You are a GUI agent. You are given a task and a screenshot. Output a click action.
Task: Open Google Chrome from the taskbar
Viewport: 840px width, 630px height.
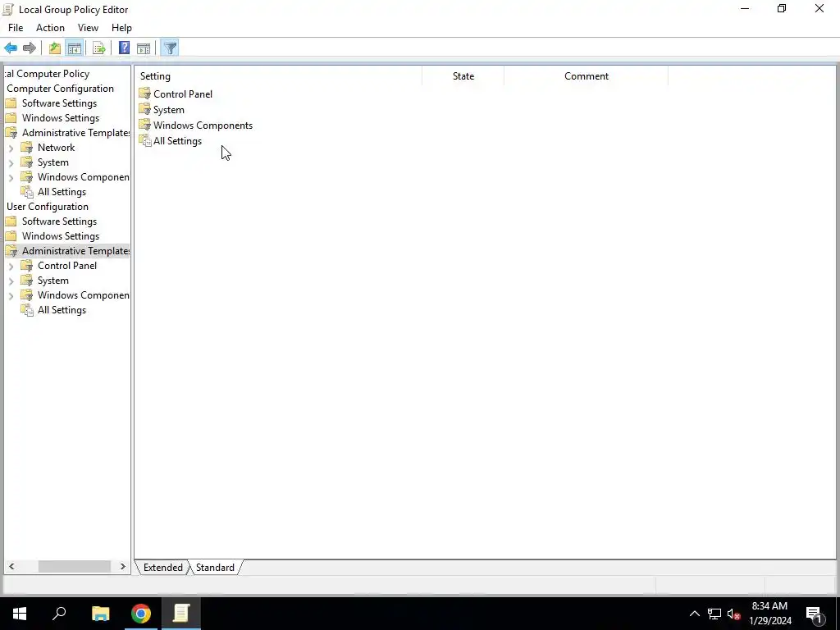click(x=141, y=614)
